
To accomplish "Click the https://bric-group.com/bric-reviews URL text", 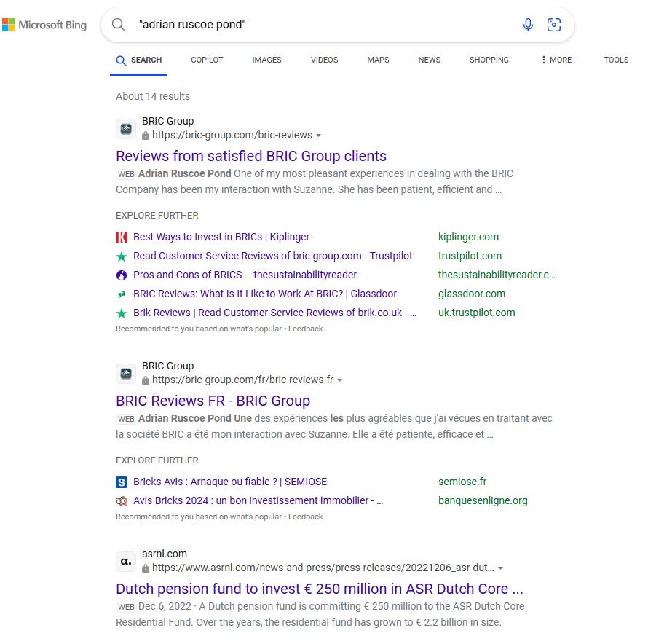I will click(x=232, y=136).
